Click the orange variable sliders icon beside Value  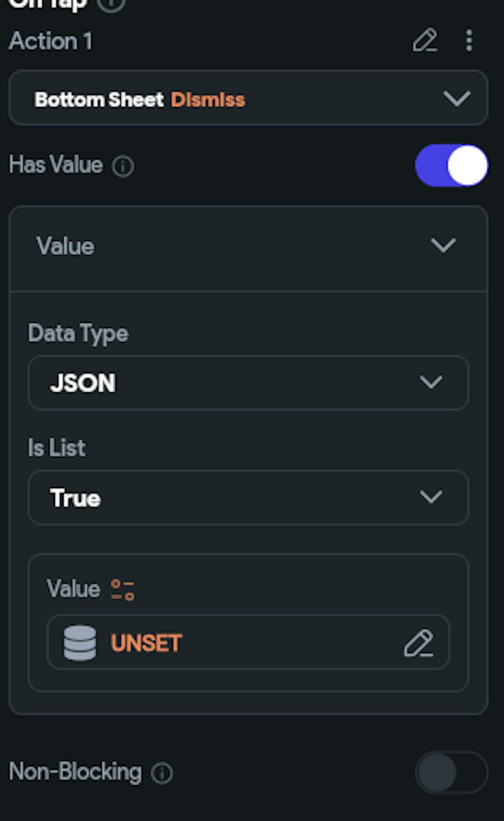pyautogui.click(x=122, y=590)
